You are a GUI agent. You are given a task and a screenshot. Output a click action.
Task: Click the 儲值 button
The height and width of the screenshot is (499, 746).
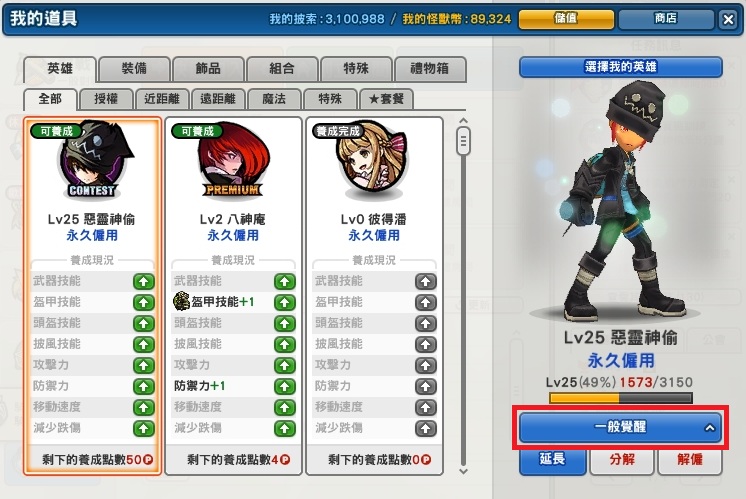566,19
